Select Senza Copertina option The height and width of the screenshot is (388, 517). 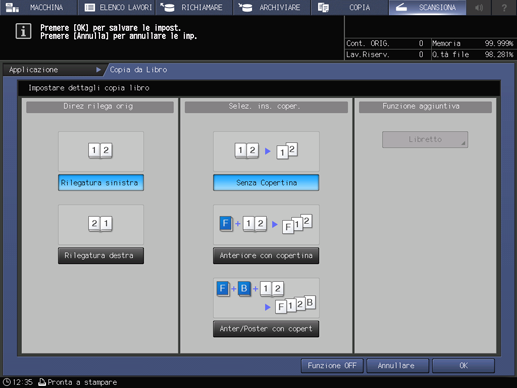tap(266, 183)
